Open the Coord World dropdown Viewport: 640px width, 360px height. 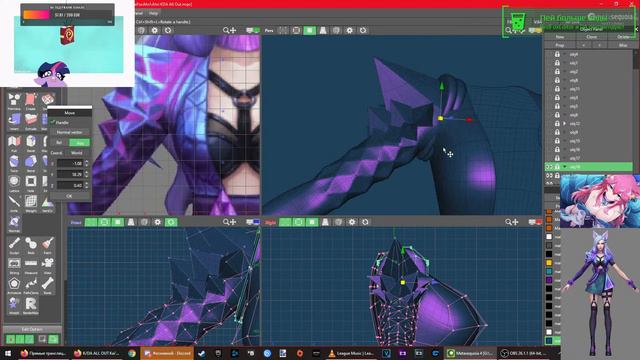tap(77, 153)
